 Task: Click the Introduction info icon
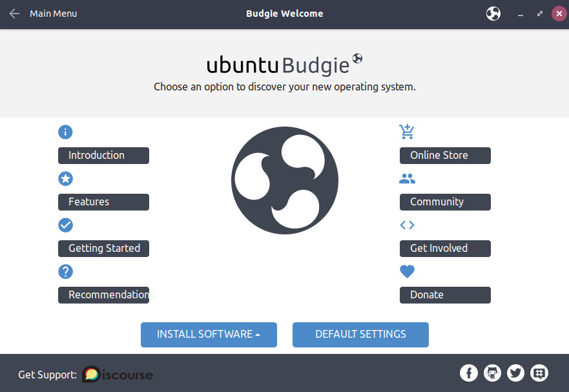click(x=65, y=132)
